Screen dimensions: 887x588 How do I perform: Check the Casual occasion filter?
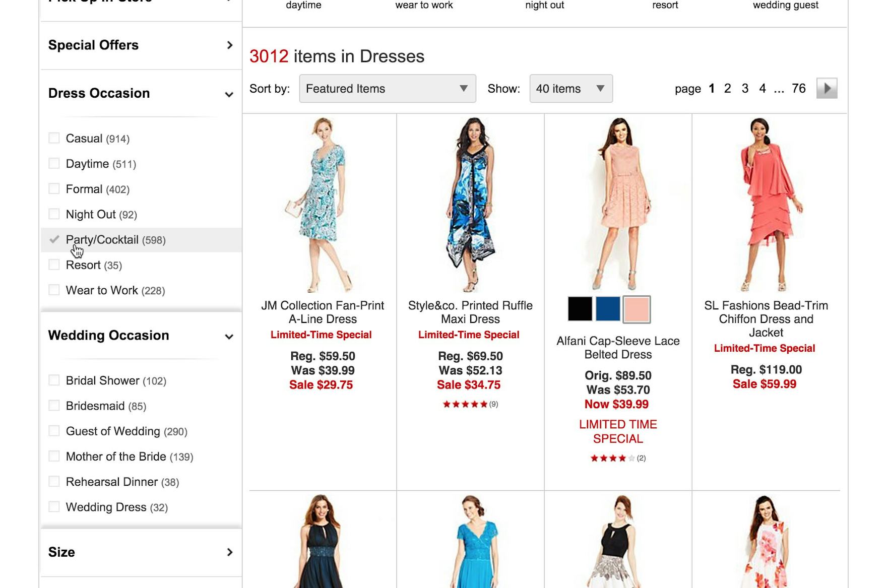click(x=54, y=139)
